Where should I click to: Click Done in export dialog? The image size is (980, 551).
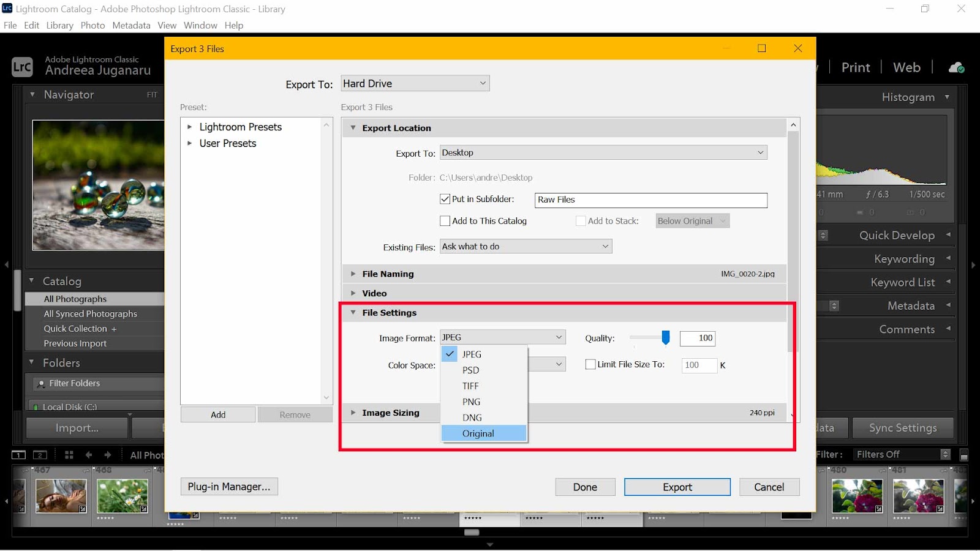tap(585, 487)
